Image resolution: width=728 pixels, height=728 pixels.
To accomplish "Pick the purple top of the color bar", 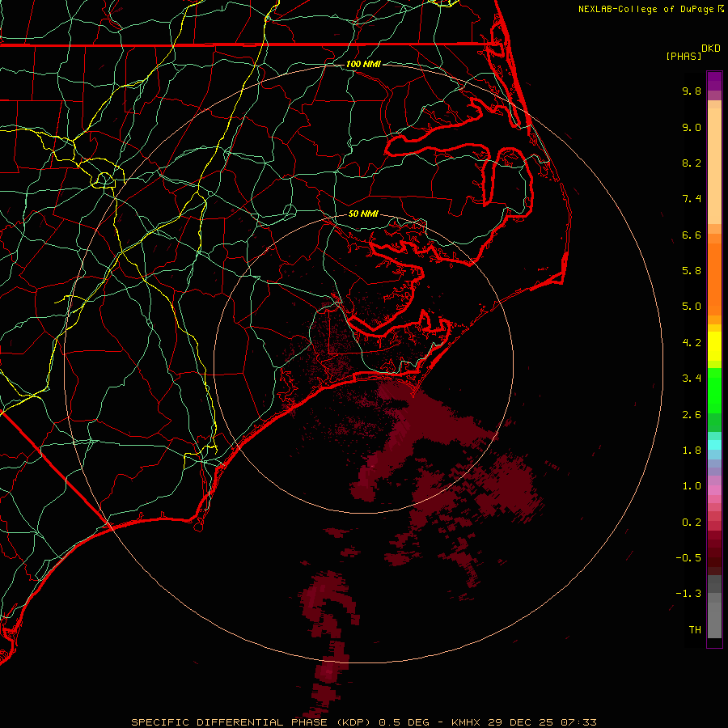I will (x=714, y=81).
